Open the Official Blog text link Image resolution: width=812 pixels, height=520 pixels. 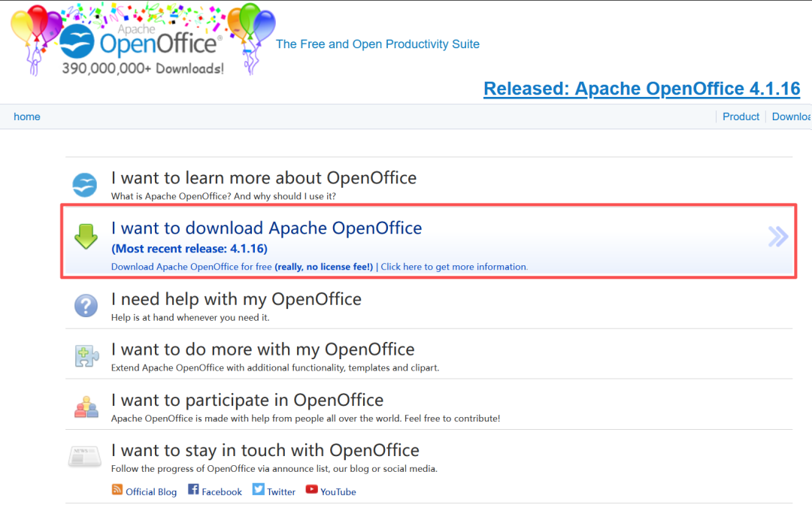click(x=151, y=492)
